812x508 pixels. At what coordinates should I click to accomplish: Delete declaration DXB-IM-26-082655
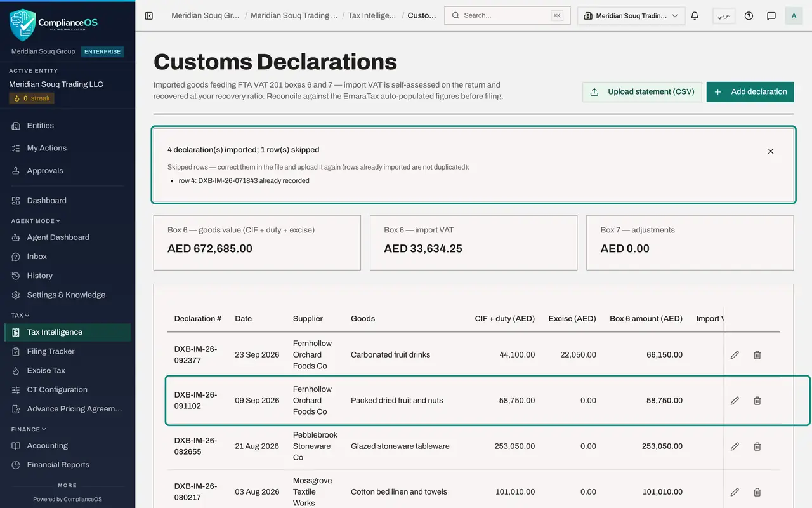point(757,446)
